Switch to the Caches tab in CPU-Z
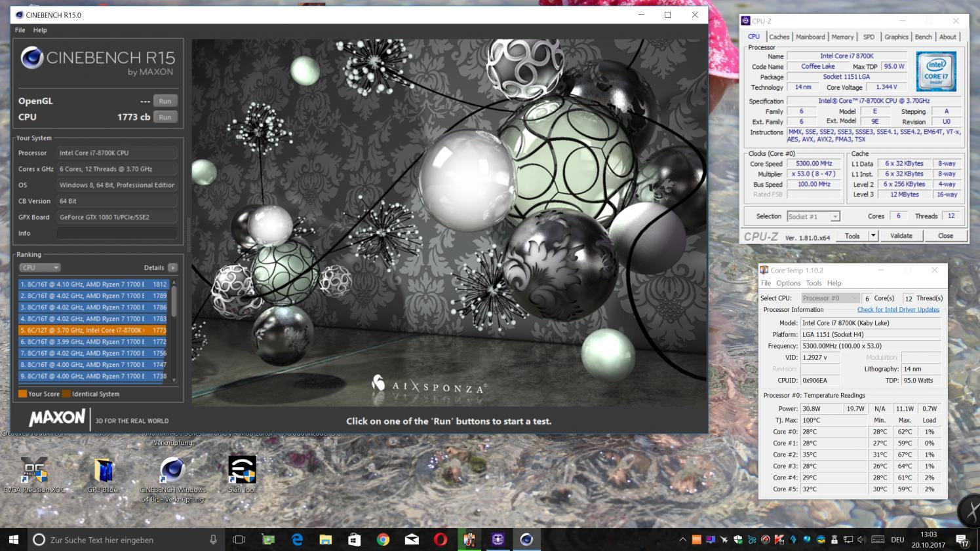 click(x=779, y=37)
